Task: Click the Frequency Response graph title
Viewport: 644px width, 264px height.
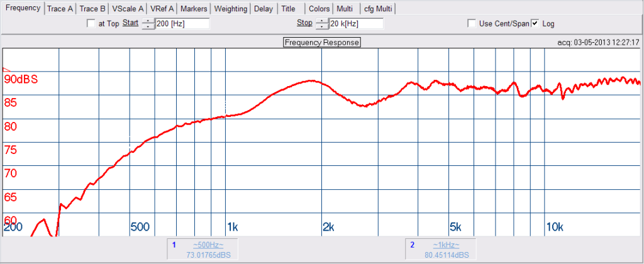Action: click(321, 43)
